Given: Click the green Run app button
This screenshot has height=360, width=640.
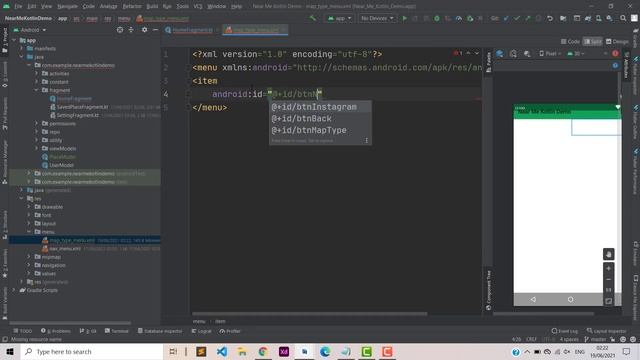Looking at the screenshot, I should [x=404, y=18].
